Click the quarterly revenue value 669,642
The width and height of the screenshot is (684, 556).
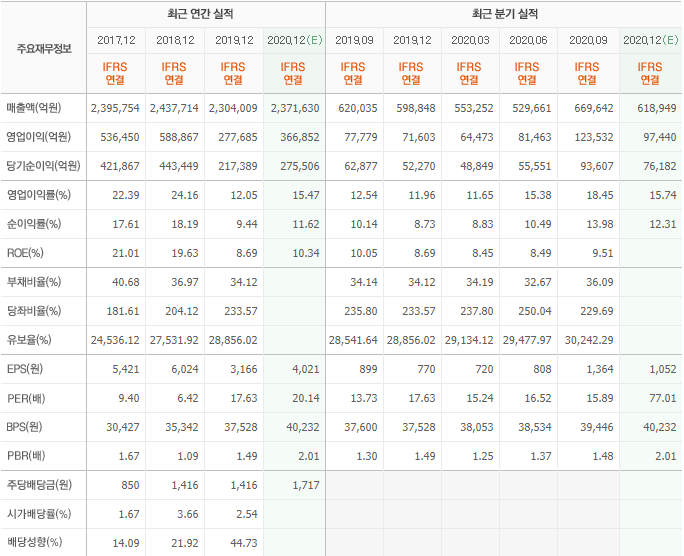pyautogui.click(x=594, y=108)
